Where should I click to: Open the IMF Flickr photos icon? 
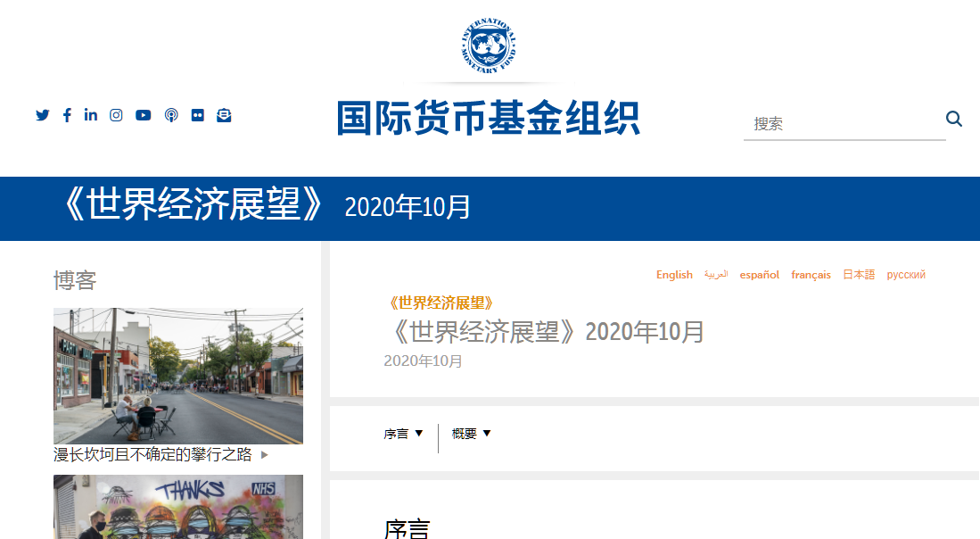(x=197, y=115)
